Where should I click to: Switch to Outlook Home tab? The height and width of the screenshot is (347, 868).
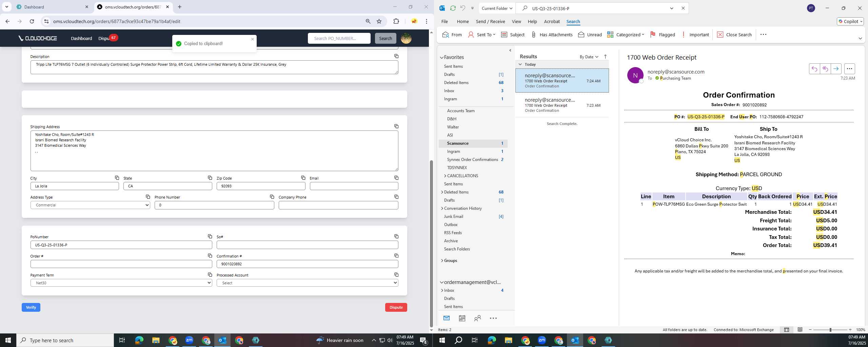point(462,21)
